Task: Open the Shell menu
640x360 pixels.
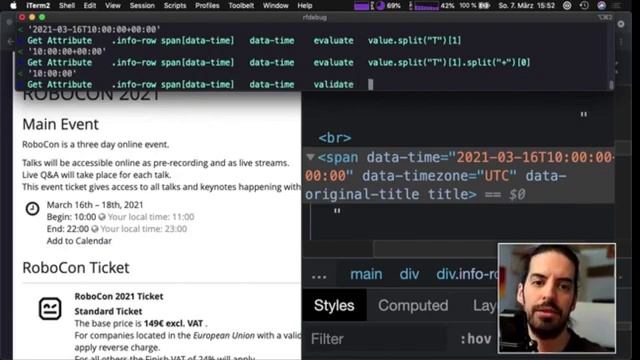Action: tap(67, 6)
